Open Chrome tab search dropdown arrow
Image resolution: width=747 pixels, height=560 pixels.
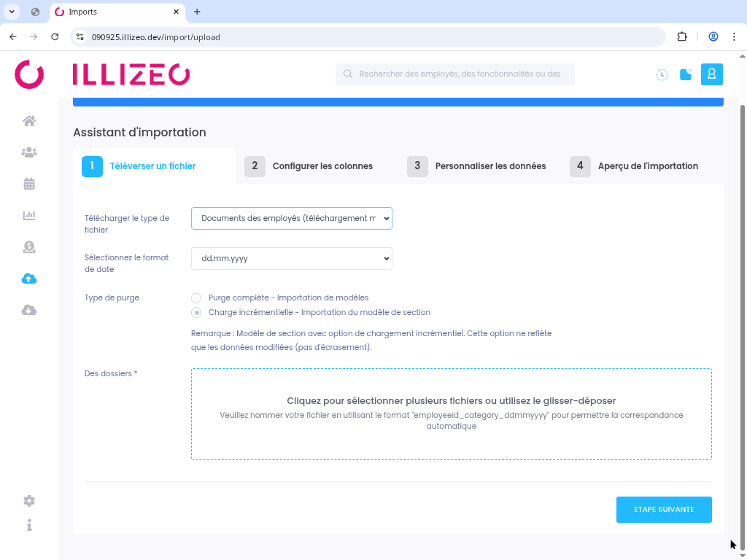click(12, 12)
